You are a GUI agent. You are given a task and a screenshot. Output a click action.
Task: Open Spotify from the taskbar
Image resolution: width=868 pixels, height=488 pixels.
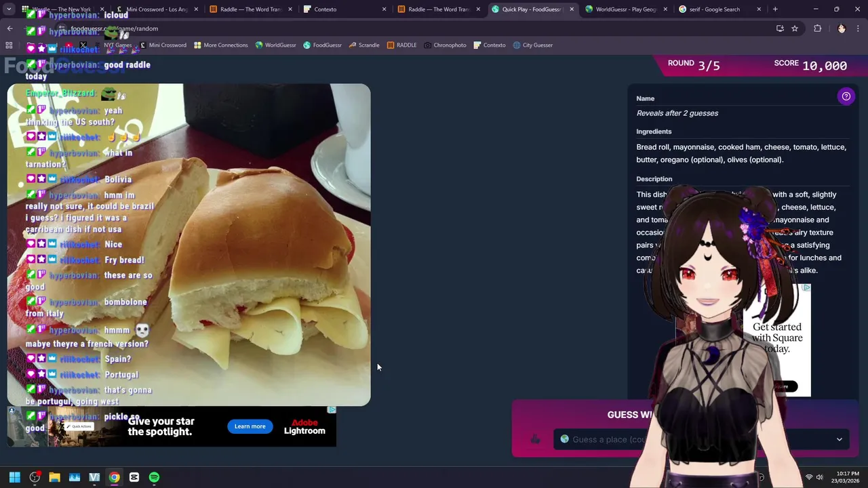[154, 477]
